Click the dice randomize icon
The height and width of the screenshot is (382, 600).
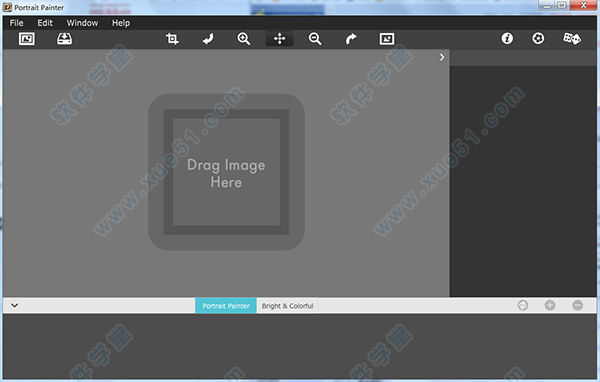click(x=572, y=38)
